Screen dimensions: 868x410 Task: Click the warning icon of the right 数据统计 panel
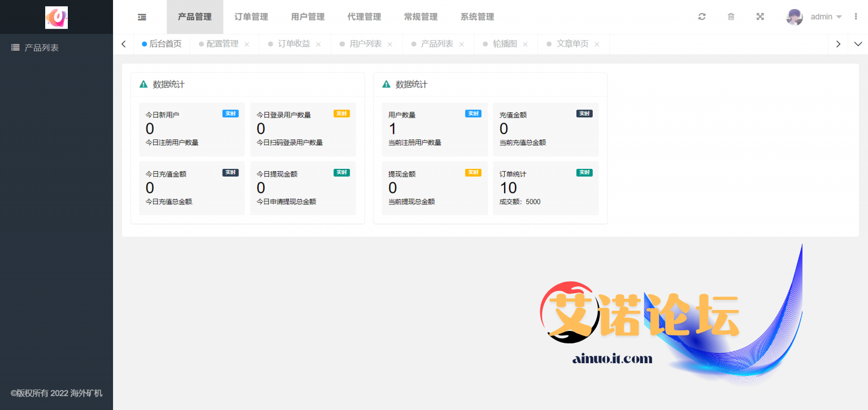(x=387, y=84)
